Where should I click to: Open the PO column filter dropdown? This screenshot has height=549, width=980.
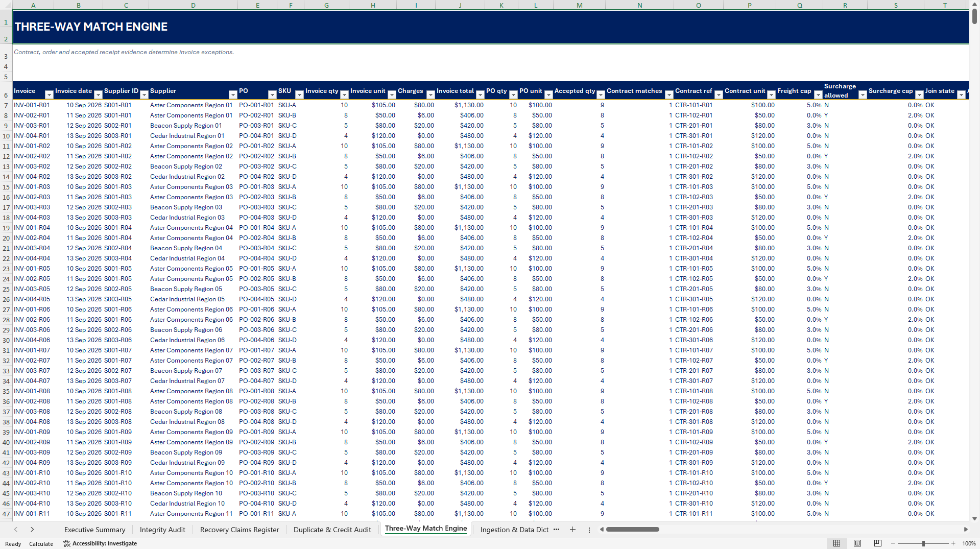tap(272, 95)
